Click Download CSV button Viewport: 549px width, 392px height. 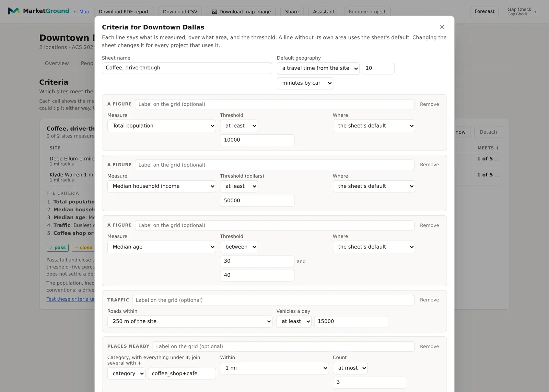point(180,12)
